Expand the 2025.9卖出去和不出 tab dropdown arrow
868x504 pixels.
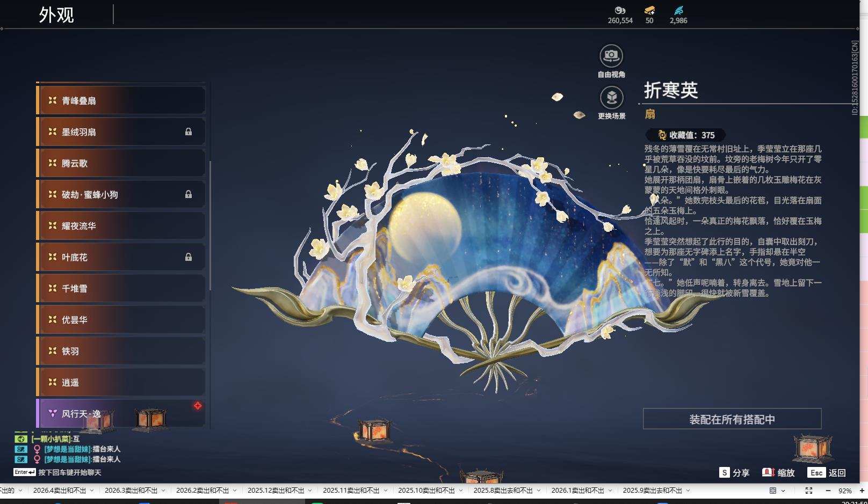688,491
